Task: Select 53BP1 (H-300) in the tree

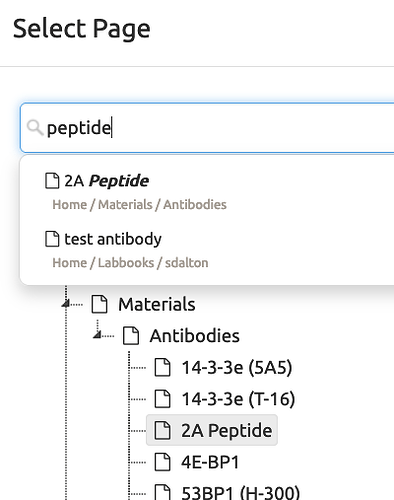Action: (x=240, y=492)
